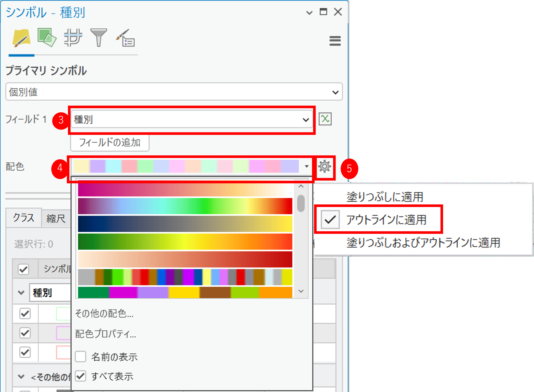This screenshot has width=534, height=392.
Task: Choose 塗りつぶしに適用 from the menu
Action: click(385, 197)
